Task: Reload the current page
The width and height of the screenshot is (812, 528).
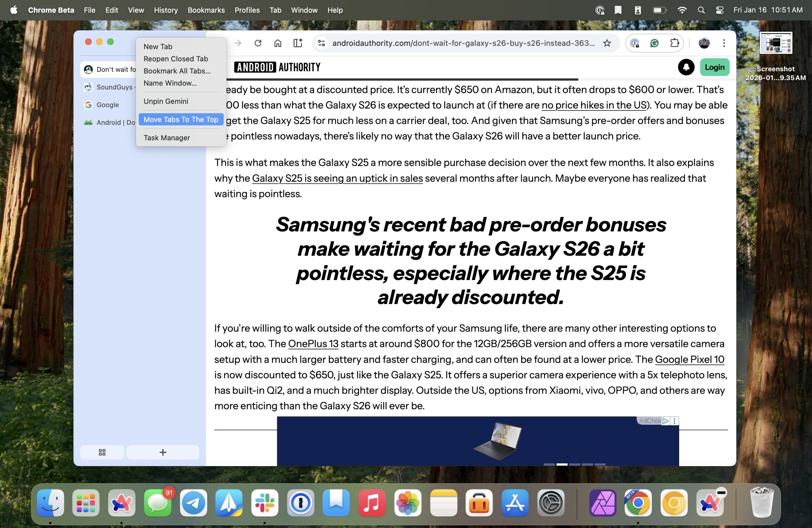Action: [258, 43]
